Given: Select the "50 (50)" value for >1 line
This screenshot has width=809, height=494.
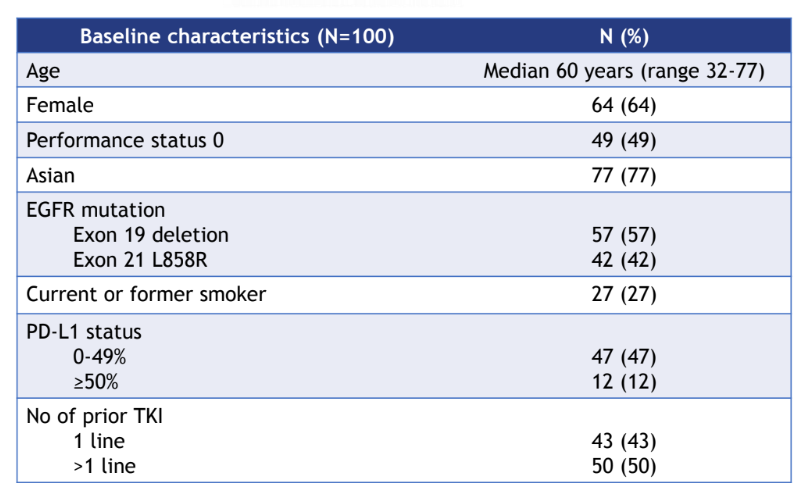Looking at the screenshot, I should (x=624, y=466).
